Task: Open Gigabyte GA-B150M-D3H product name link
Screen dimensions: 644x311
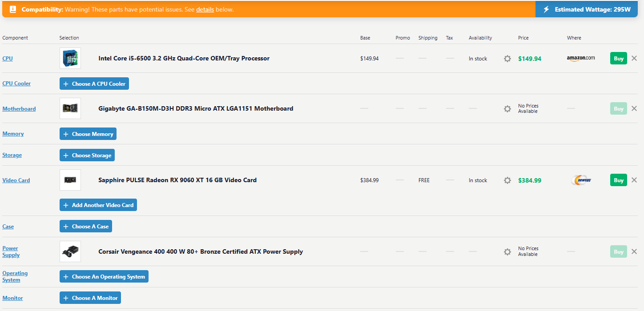Action: pos(196,108)
